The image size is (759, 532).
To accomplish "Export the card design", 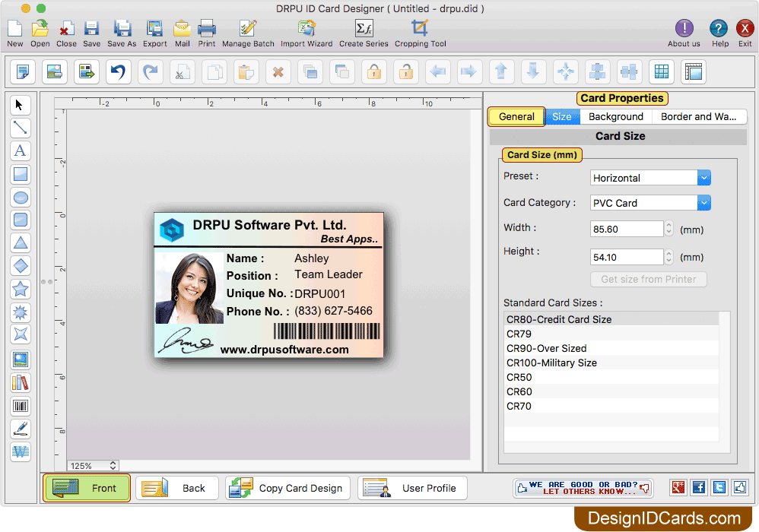I will click(x=155, y=33).
